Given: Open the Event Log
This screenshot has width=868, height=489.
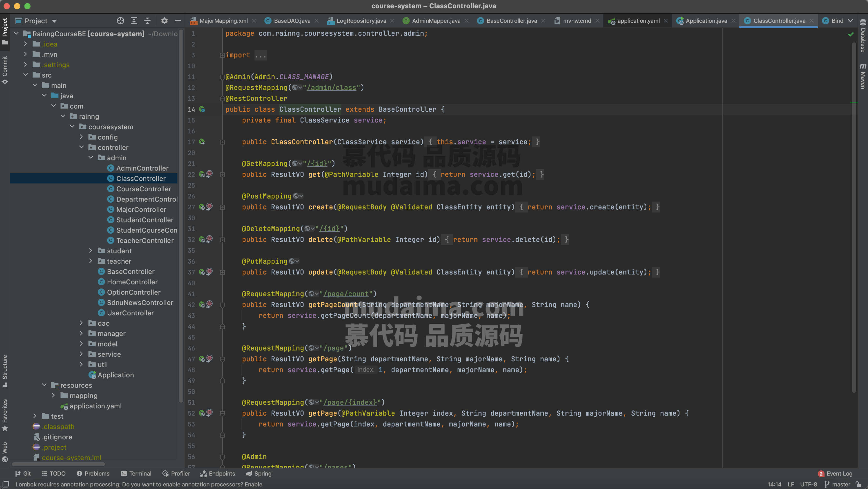Looking at the screenshot, I should (x=835, y=473).
